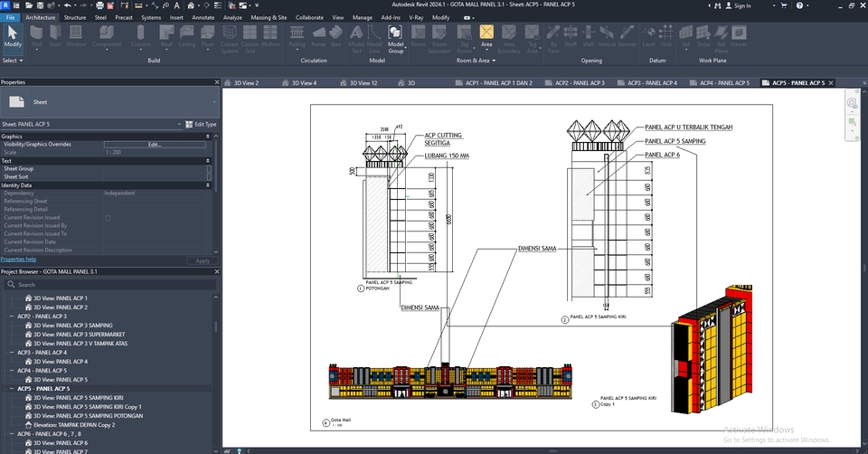Click the Help question mark icon
868x454 pixels.
click(x=799, y=5)
